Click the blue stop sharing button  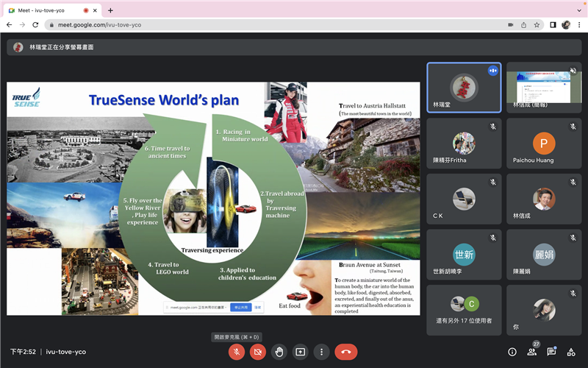coord(240,307)
